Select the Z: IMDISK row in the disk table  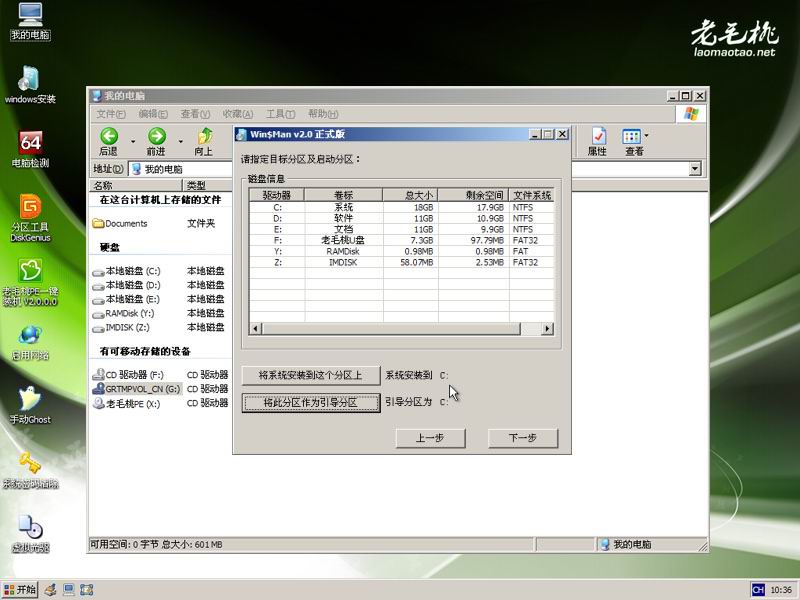click(x=402, y=262)
